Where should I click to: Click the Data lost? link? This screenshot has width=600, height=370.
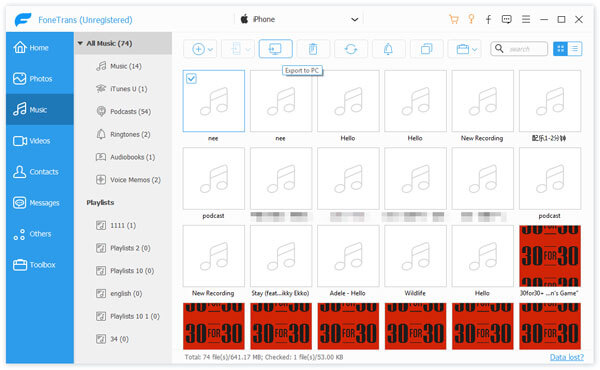coord(567,357)
